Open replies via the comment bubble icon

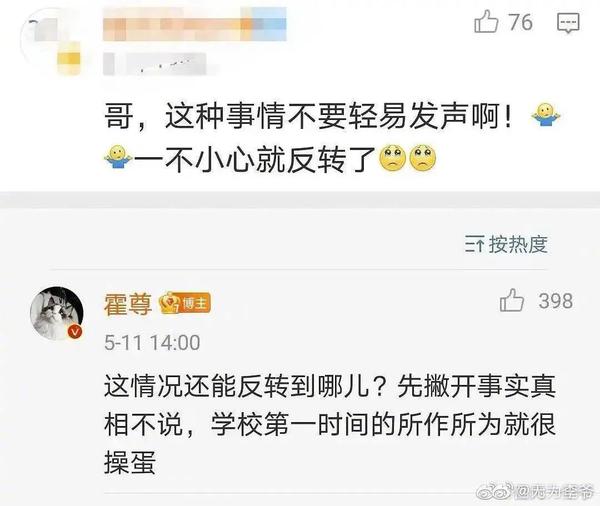pyautogui.click(x=568, y=23)
